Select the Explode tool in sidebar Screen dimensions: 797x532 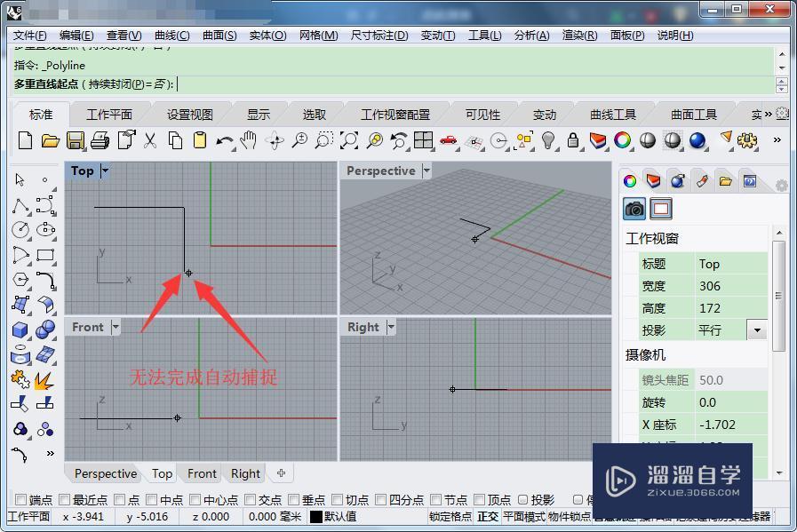[44, 379]
